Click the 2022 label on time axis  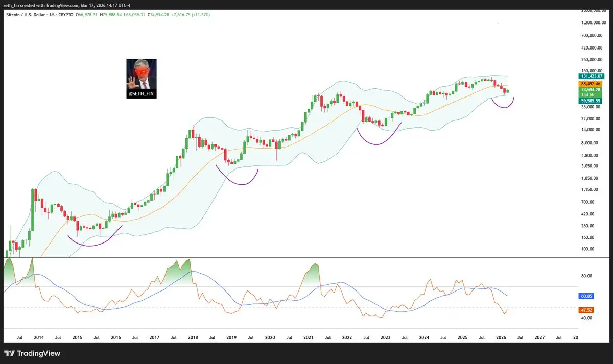click(x=347, y=337)
